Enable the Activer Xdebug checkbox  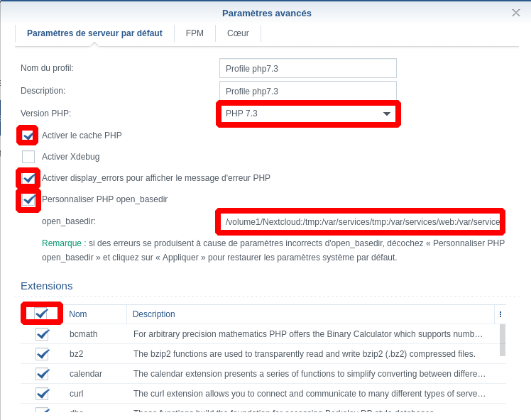(28, 157)
